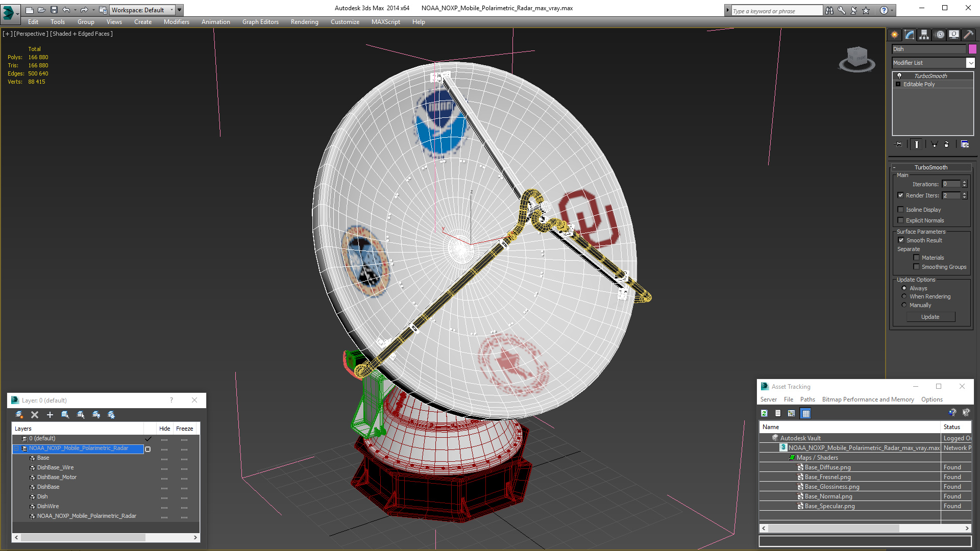Toggle the Smooth Result checkbox
Image resolution: width=980 pixels, height=551 pixels.
coord(901,240)
